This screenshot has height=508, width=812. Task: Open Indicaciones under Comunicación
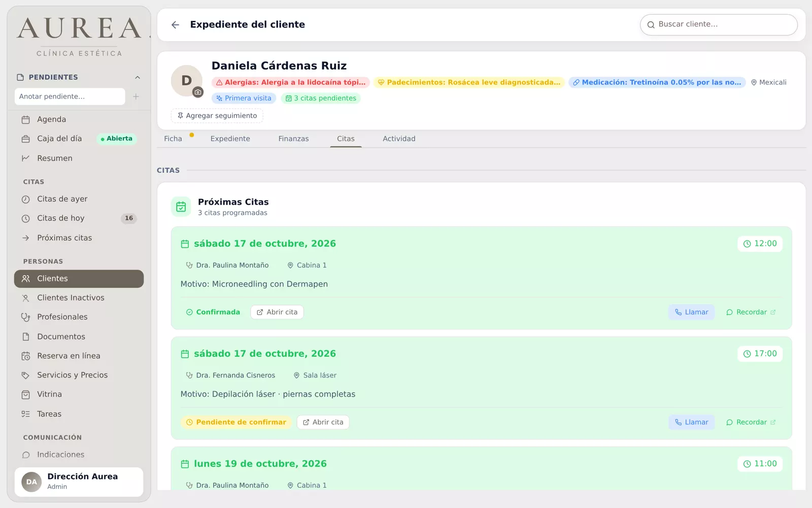click(79, 455)
